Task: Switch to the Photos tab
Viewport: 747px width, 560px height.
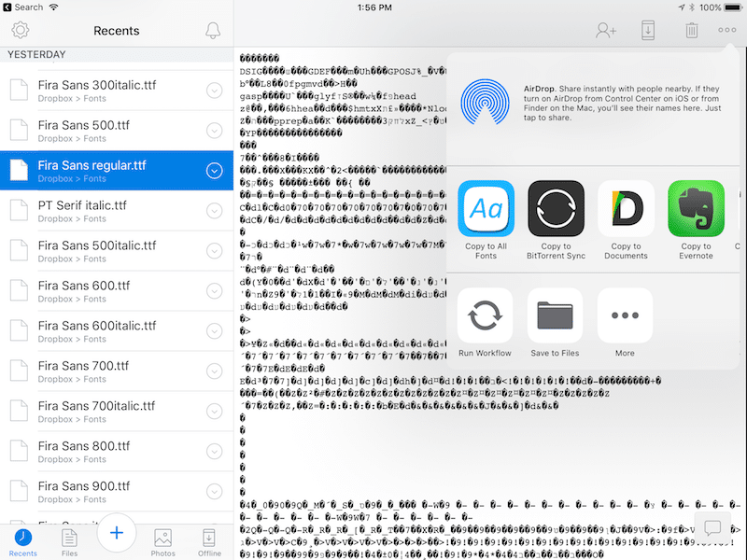Action: [x=162, y=539]
